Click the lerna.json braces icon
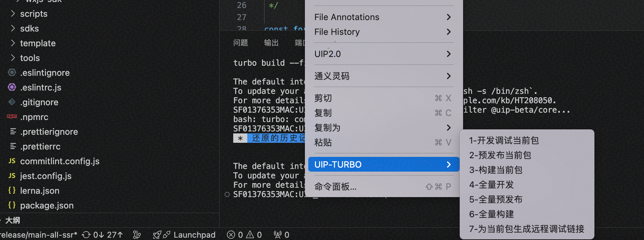The width and height of the screenshot is (644, 240). (x=12, y=190)
